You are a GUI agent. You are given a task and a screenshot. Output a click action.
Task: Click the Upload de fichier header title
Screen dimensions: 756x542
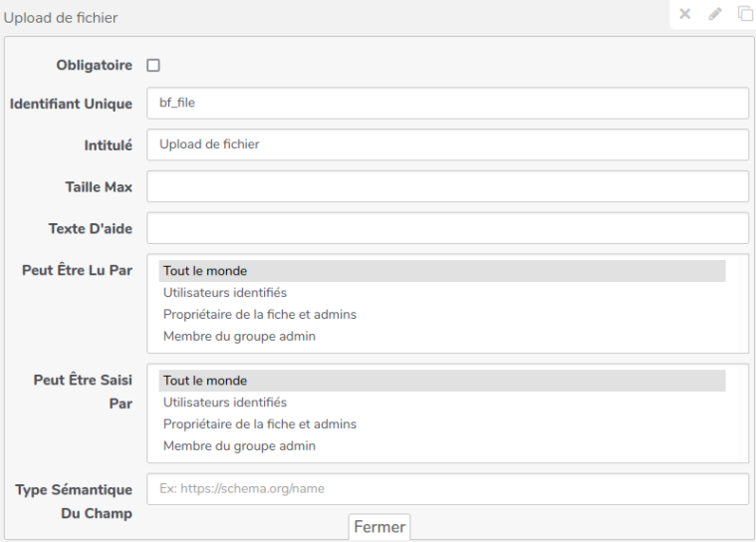tap(61, 18)
